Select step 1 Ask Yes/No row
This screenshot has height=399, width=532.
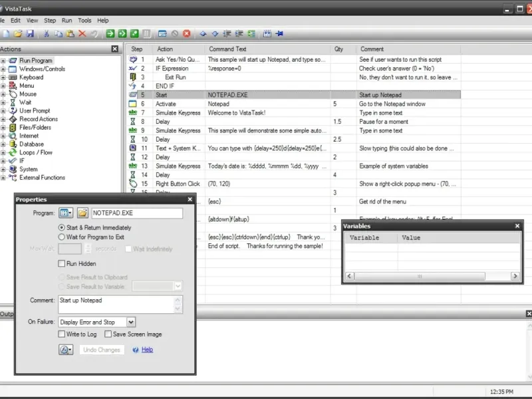pyautogui.click(x=294, y=59)
